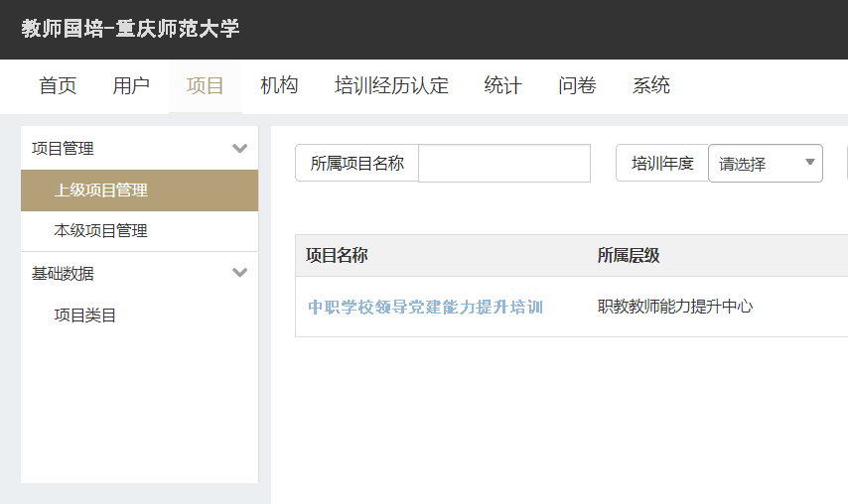Collapse the 基础数据 section chevron
The image size is (848, 504).
pyautogui.click(x=239, y=273)
